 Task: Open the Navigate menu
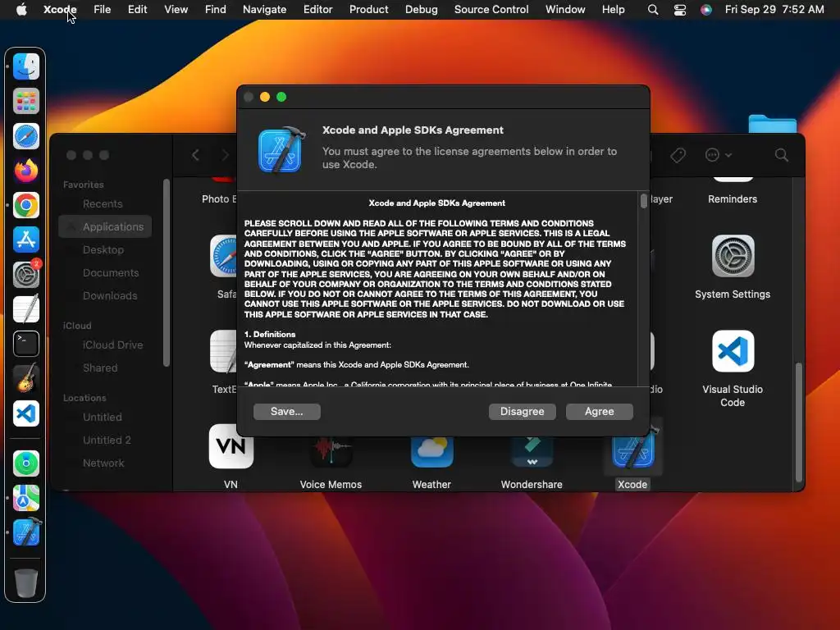[x=264, y=9]
